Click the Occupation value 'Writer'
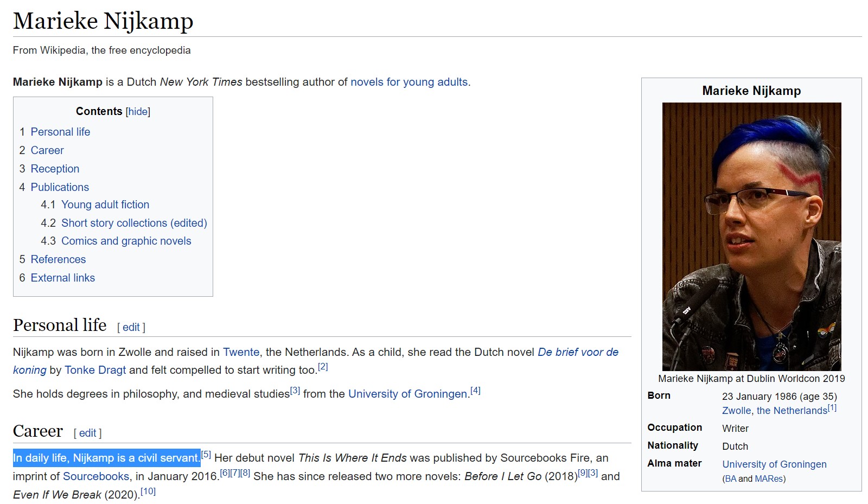868x504 pixels. click(x=735, y=429)
